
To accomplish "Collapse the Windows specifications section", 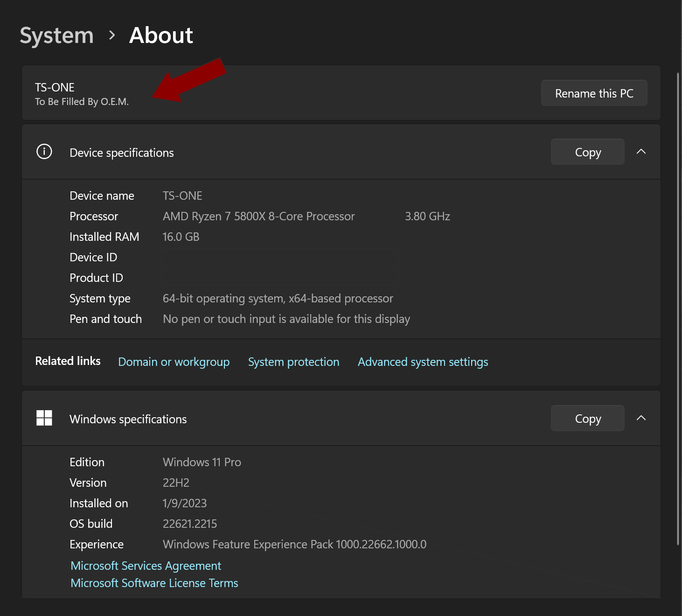I will (641, 418).
